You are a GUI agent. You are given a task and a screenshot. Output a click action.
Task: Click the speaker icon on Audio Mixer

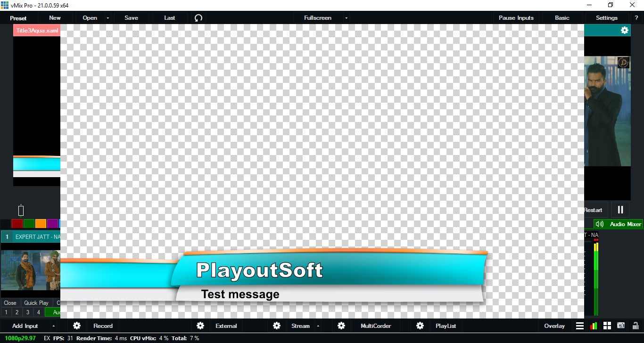point(600,224)
